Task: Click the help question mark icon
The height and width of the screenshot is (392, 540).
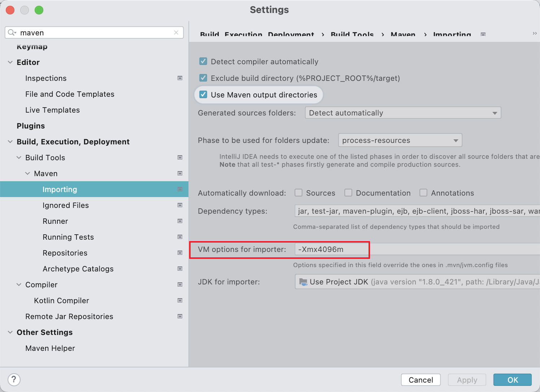Action: point(14,379)
